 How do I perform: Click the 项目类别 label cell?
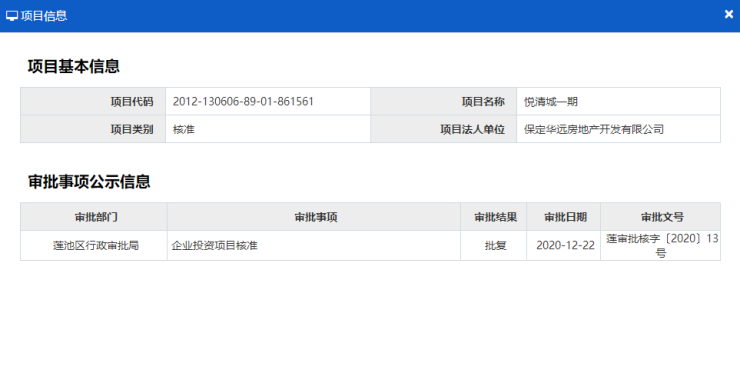[x=93, y=129]
